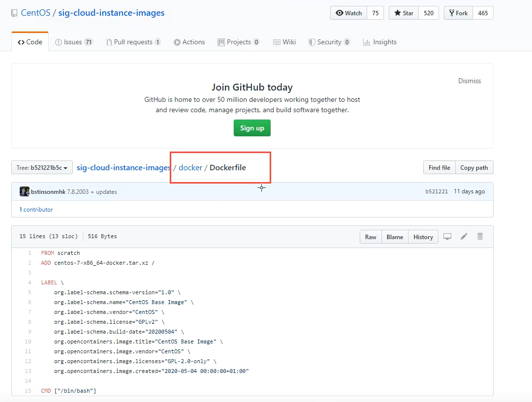Go to the Actions tab
Image resolution: width=532 pixels, height=402 pixels.
[189, 42]
